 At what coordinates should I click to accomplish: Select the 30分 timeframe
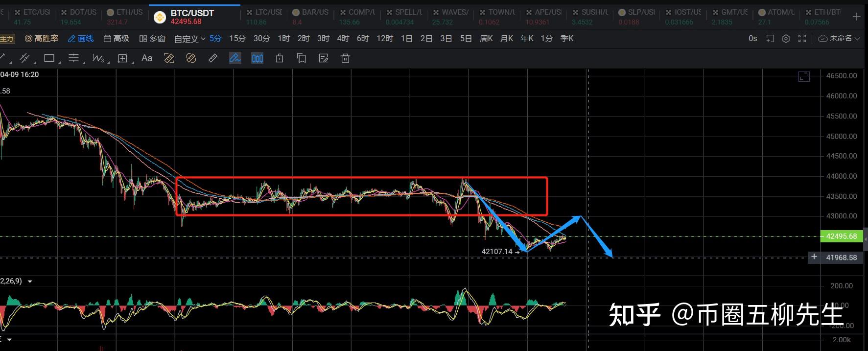(261, 38)
